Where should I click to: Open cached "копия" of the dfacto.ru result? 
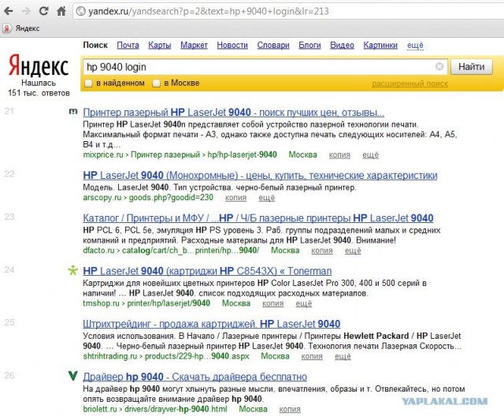322,251
